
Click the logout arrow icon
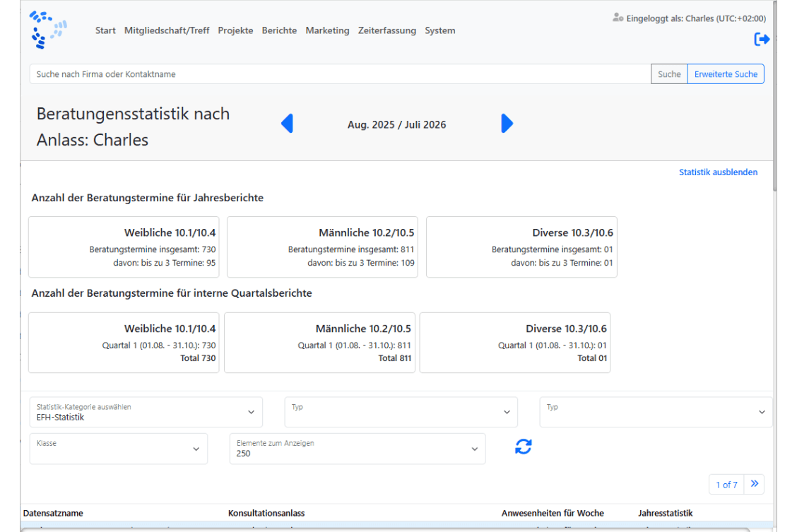pyautogui.click(x=762, y=39)
